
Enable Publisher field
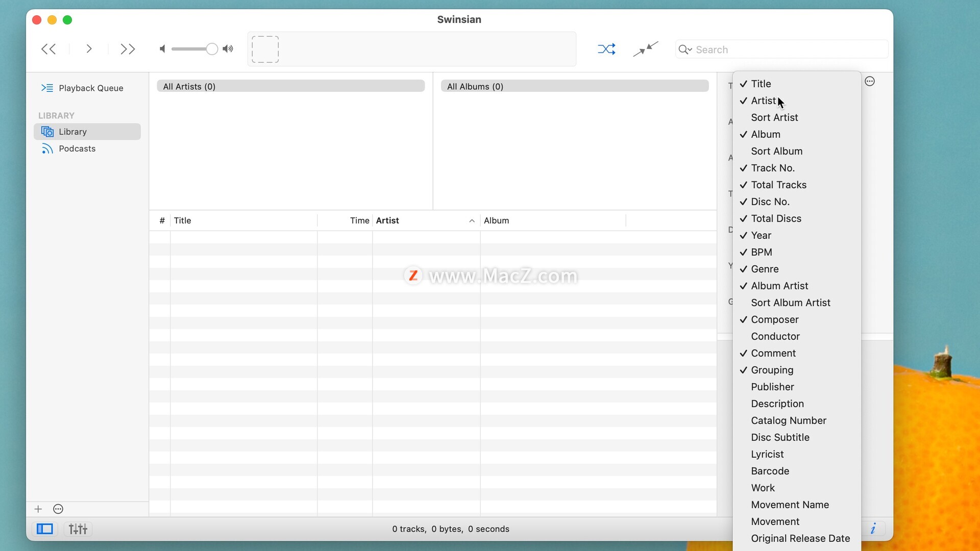pyautogui.click(x=797, y=387)
